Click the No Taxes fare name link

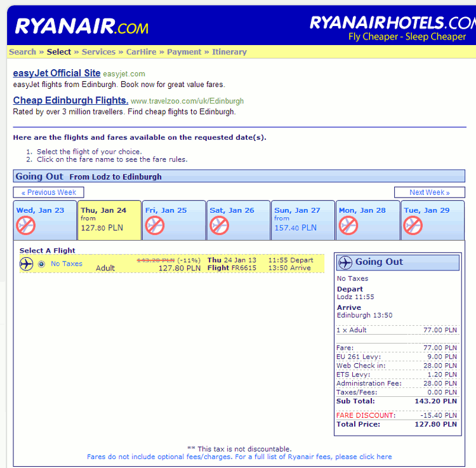[x=67, y=264]
